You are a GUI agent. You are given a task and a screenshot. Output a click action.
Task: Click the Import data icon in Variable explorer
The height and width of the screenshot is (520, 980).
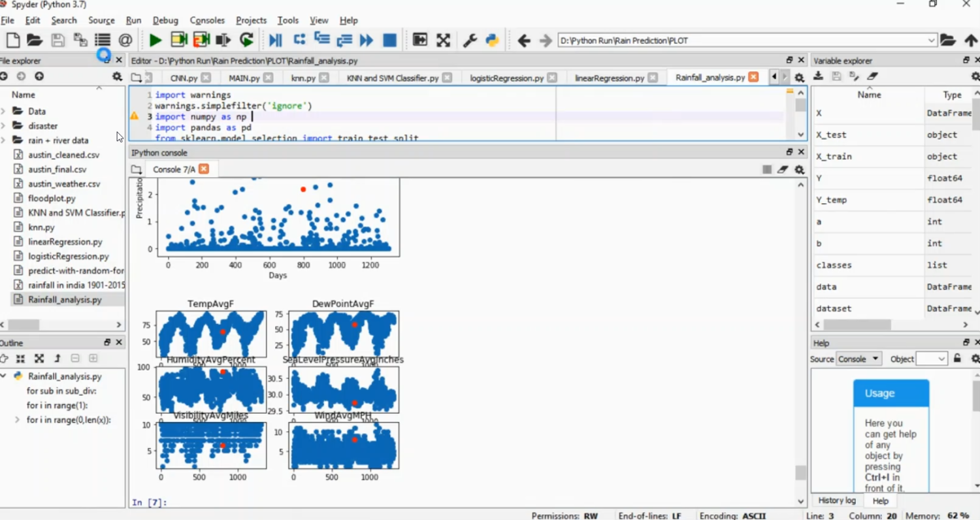point(818,76)
